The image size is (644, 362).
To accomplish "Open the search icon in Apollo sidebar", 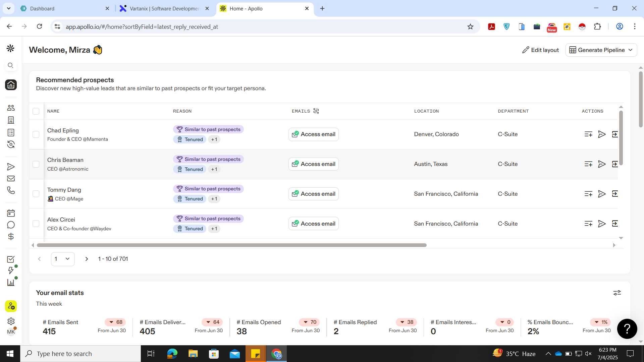I will point(11,65).
